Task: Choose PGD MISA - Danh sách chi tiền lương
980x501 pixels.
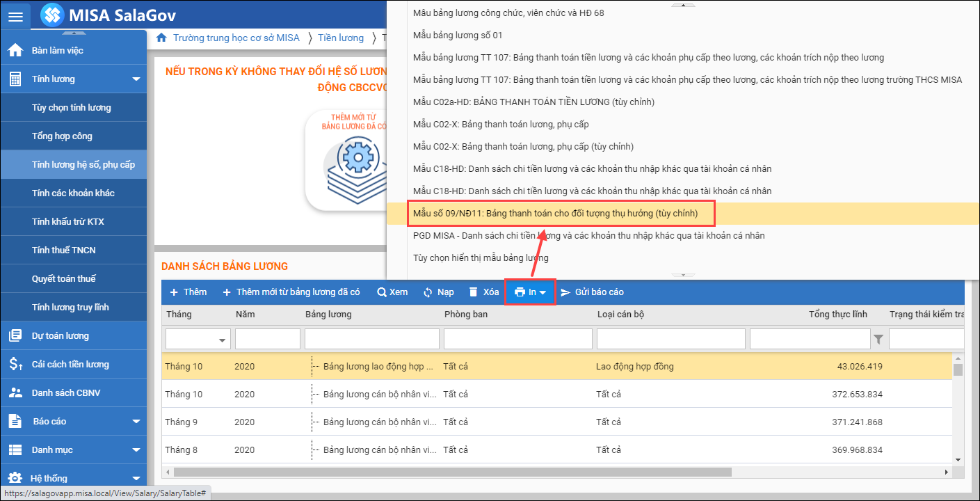Action: point(588,235)
